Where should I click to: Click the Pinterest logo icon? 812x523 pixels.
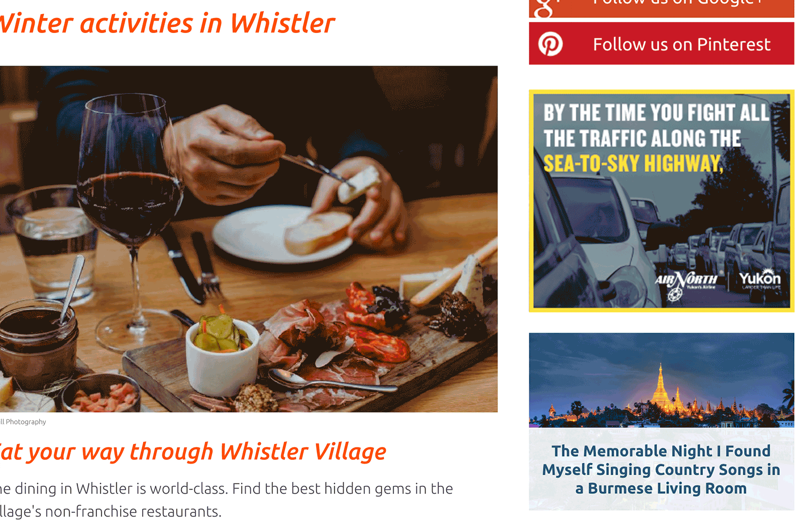(550, 44)
